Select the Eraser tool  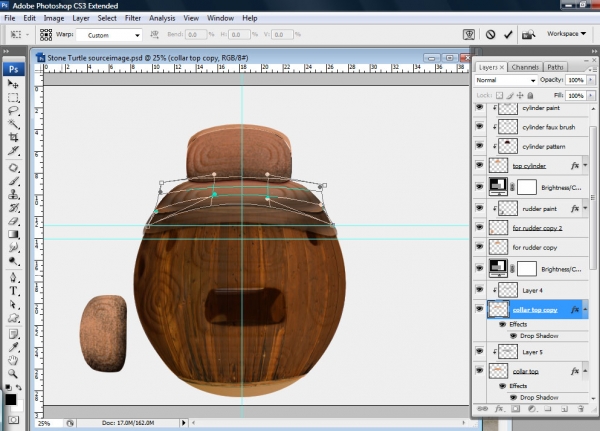13,221
